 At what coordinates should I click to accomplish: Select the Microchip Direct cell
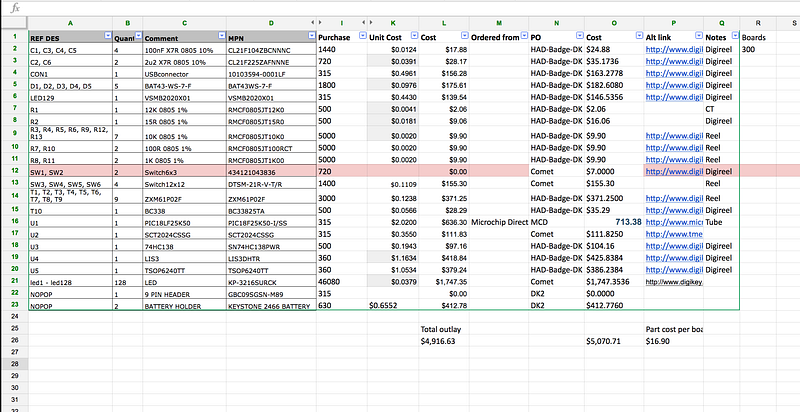[499, 222]
